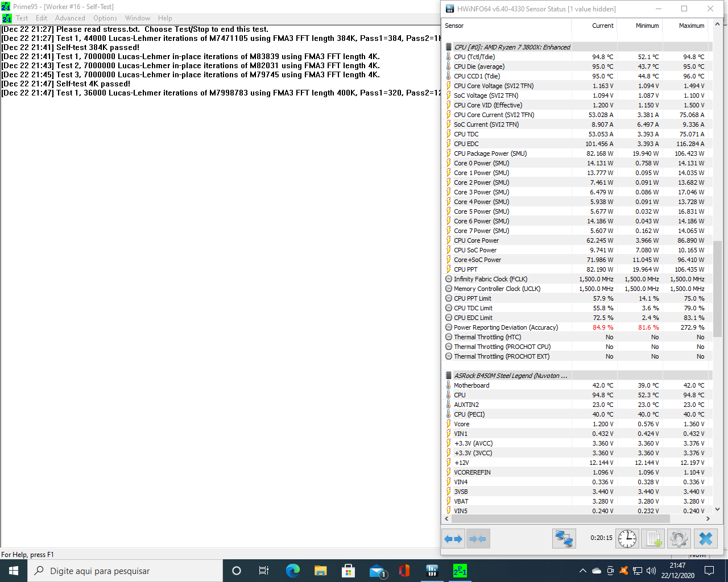
Task: Start logging with the sheet-plus icon
Action: tap(653, 539)
